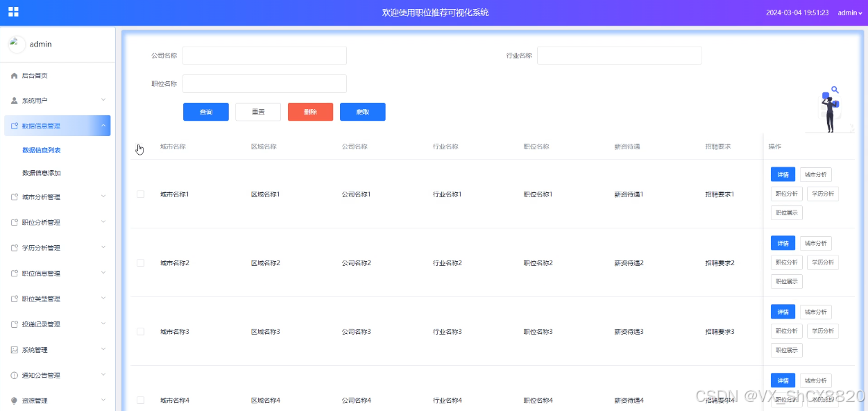Expand the 职位分析管理 chevron
Screen dimensions: 868x411
pos(103,222)
